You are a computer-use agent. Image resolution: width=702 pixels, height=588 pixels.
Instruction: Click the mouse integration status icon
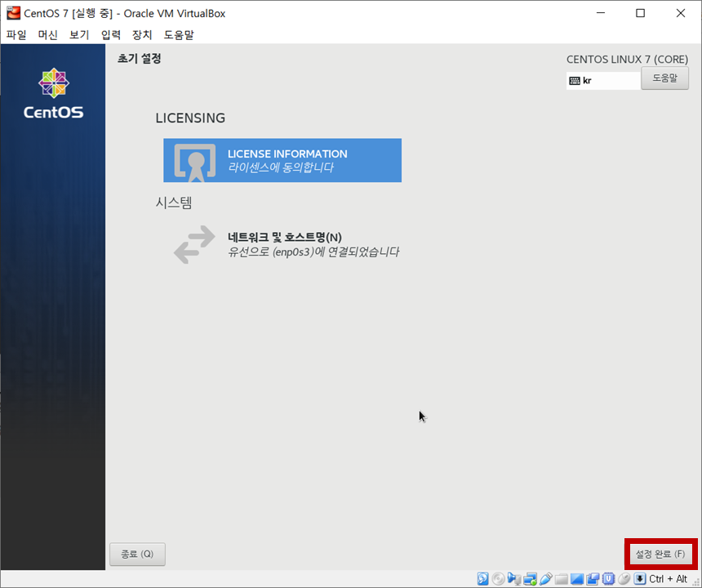point(624,578)
